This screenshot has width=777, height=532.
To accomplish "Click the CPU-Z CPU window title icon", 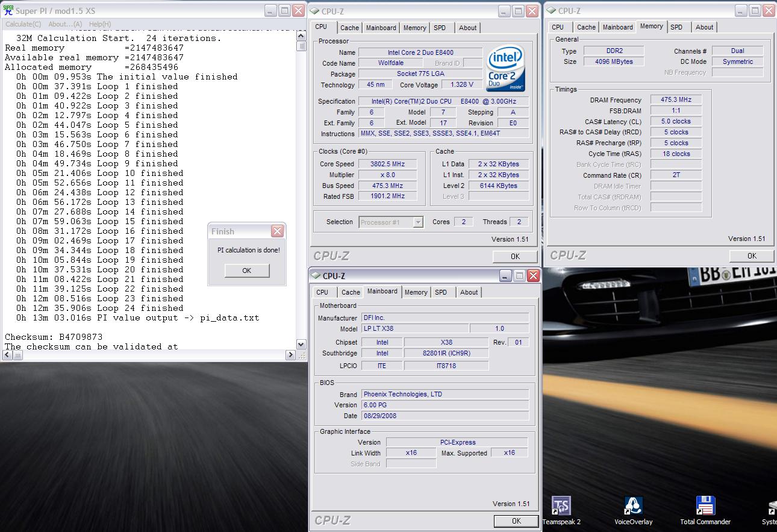I will (x=315, y=11).
